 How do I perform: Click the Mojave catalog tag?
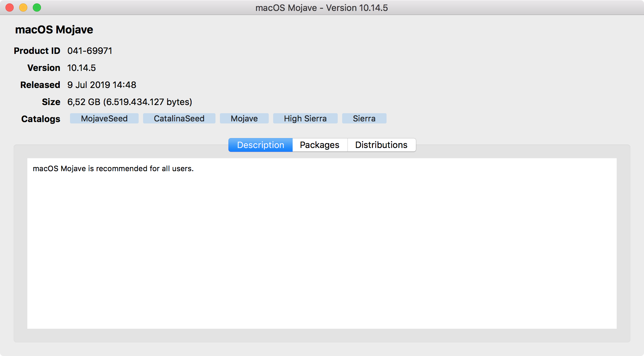tap(244, 118)
